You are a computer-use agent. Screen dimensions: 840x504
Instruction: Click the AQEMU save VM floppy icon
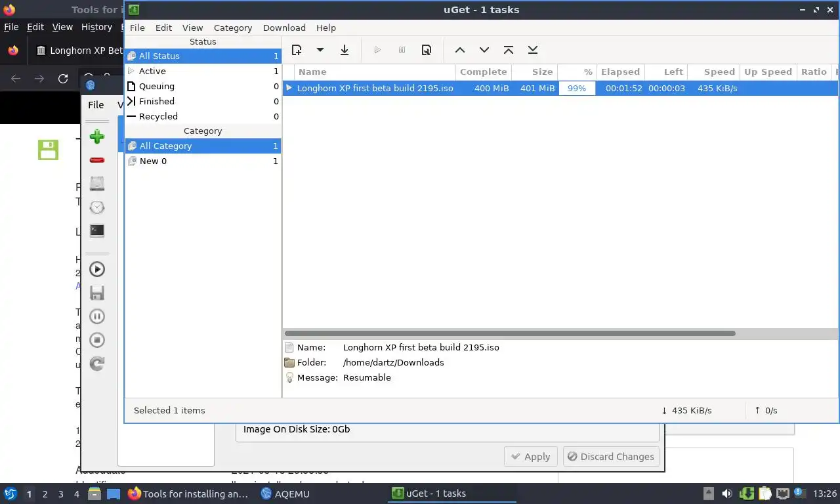pyautogui.click(x=97, y=293)
